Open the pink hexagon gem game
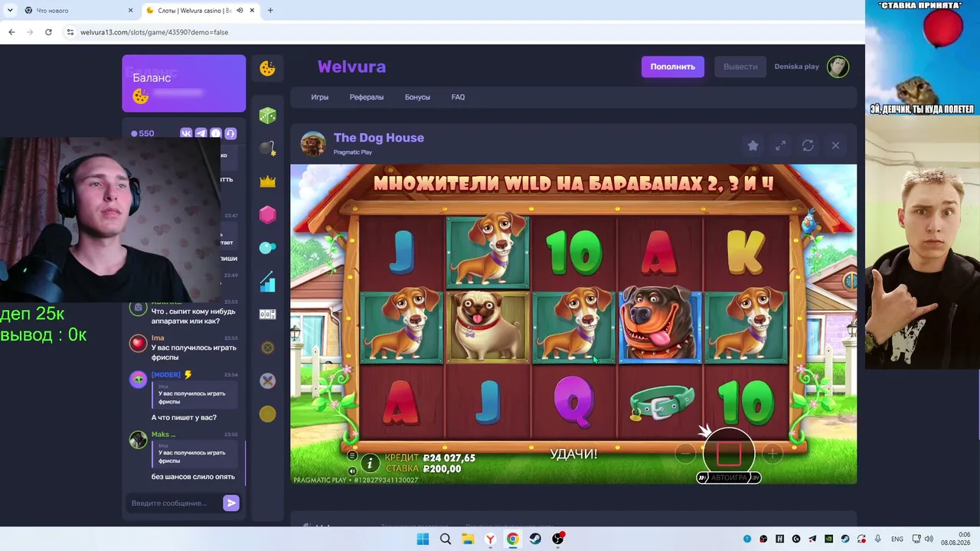The width and height of the screenshot is (980, 551). pyautogui.click(x=267, y=215)
